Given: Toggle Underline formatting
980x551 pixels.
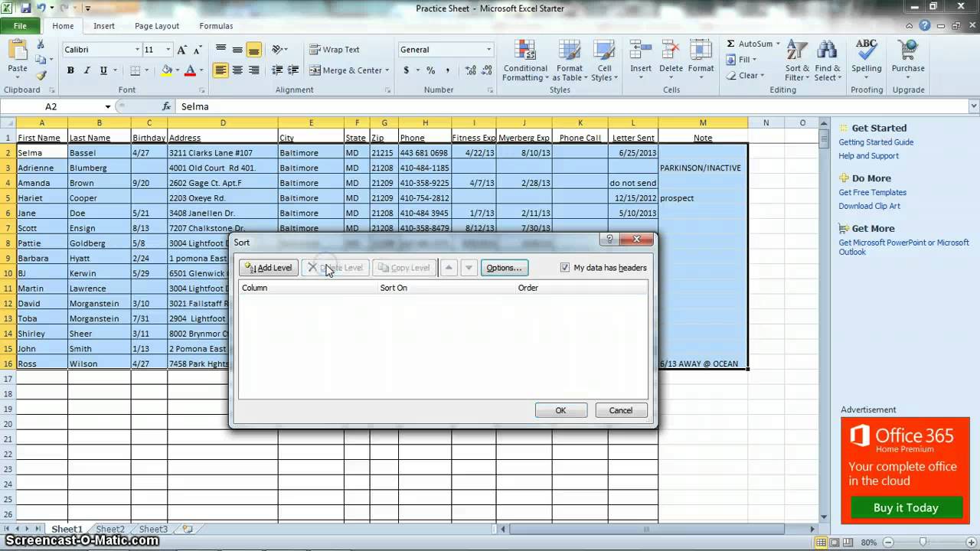Looking at the screenshot, I should point(103,70).
